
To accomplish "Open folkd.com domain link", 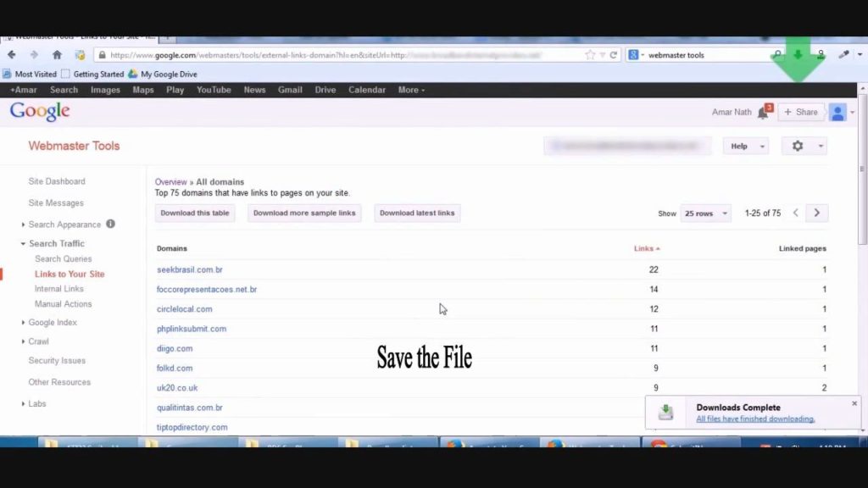I will [175, 368].
